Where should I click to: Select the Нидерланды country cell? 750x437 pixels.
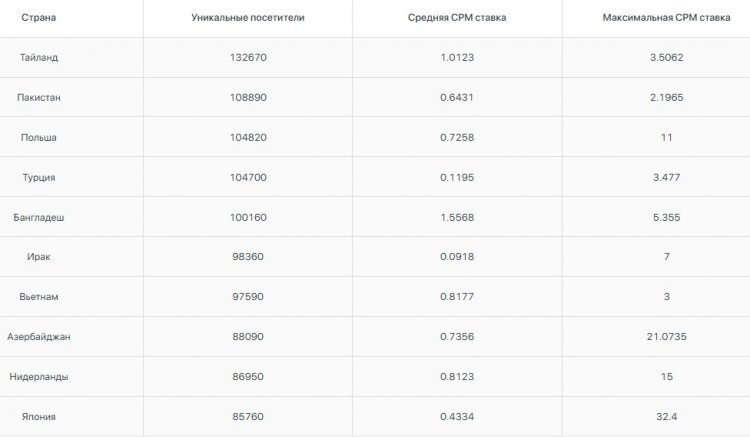(x=39, y=377)
